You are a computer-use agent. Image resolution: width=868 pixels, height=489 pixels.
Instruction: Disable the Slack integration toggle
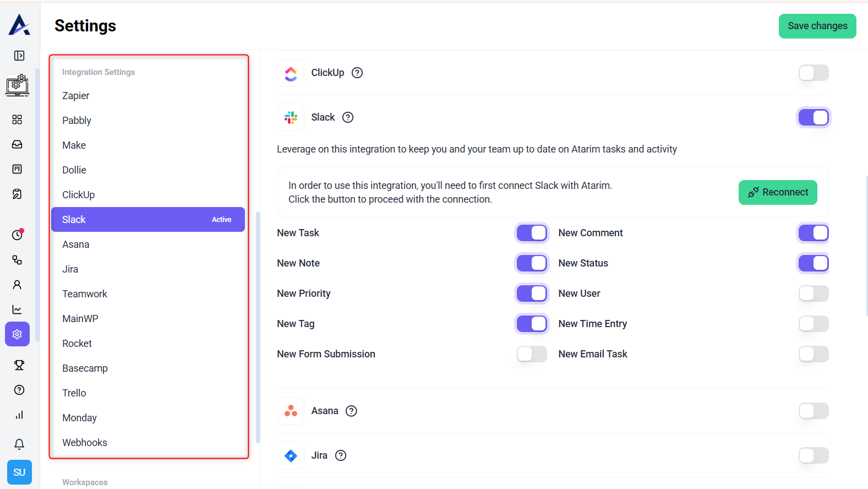pyautogui.click(x=813, y=117)
